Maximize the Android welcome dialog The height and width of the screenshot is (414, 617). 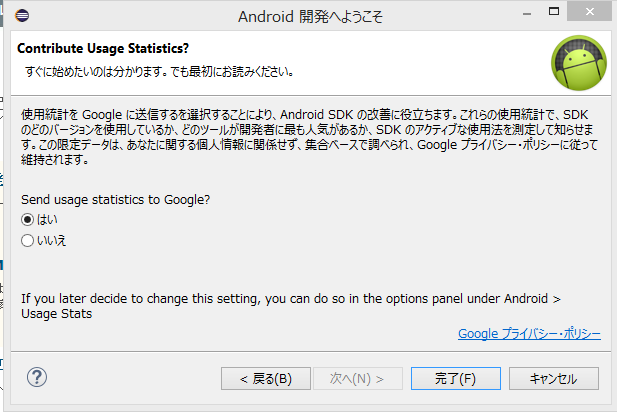(554, 12)
